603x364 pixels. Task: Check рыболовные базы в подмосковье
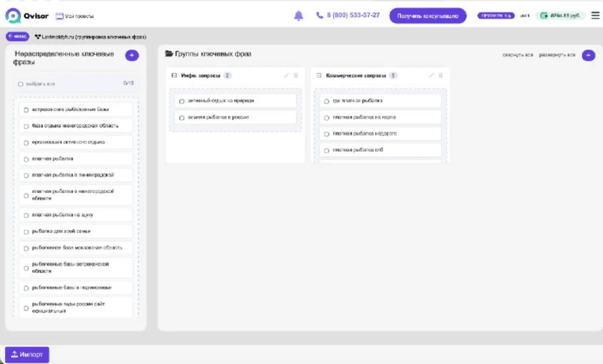26,288
